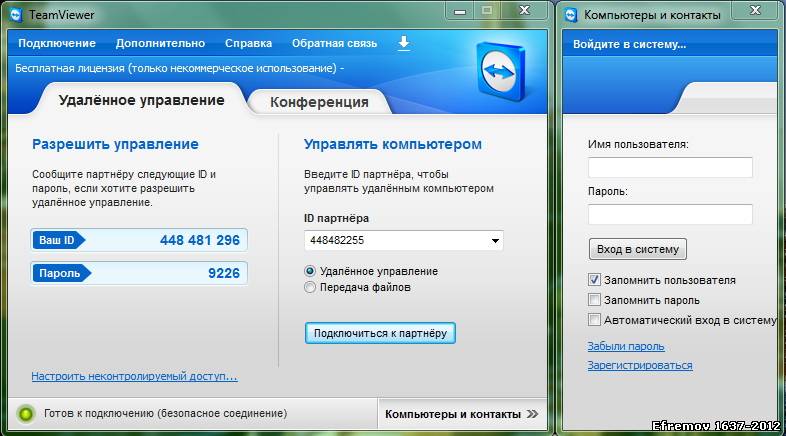This screenshot has height=436, width=786.
Task: Open the Дополнительно menu
Action: pyautogui.click(x=160, y=43)
